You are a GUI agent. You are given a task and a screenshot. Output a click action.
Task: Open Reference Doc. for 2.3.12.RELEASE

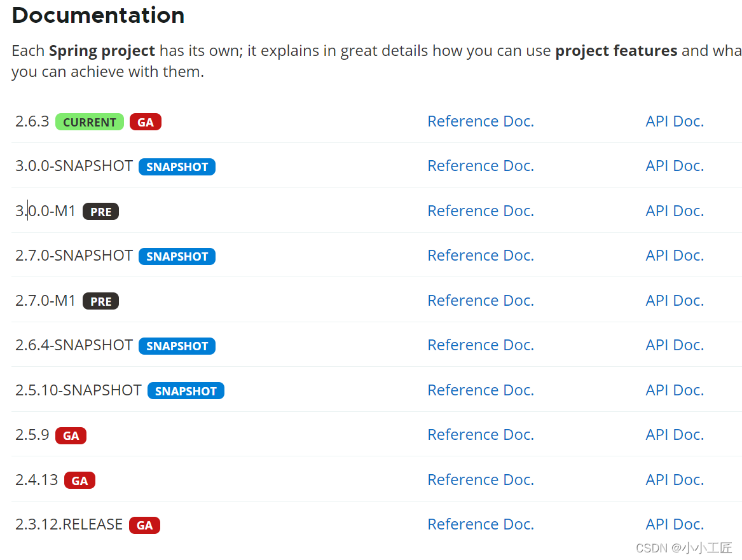click(480, 524)
